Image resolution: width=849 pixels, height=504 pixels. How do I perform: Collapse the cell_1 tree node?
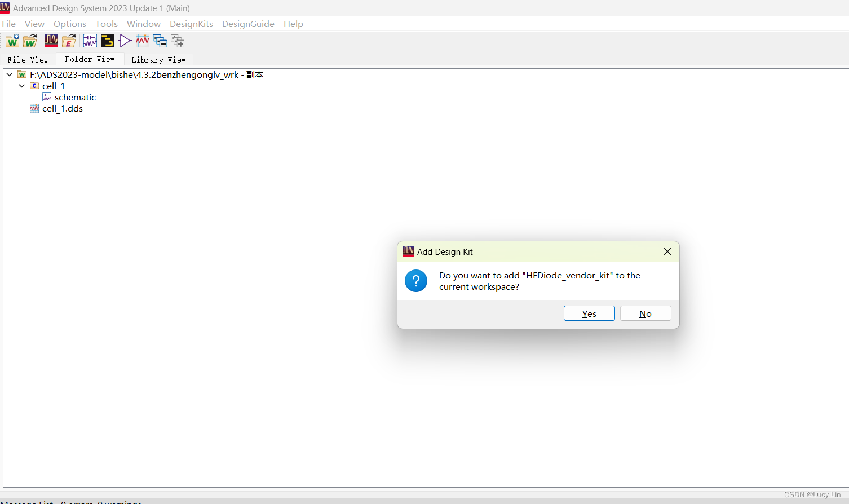coord(22,86)
